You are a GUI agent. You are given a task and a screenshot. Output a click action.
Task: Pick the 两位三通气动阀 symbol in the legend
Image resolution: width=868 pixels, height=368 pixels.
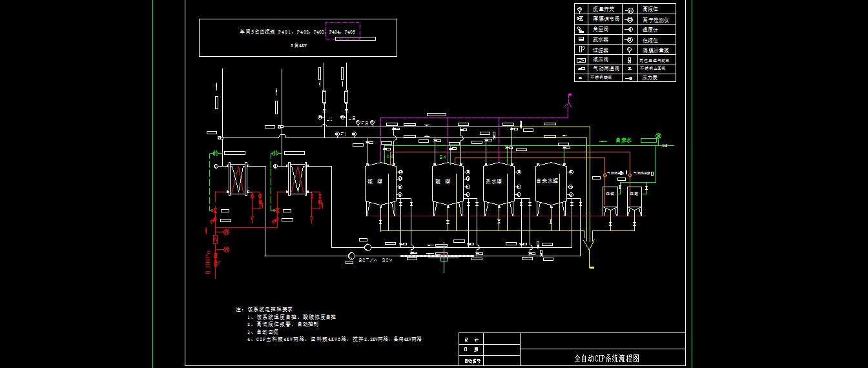click(x=629, y=60)
